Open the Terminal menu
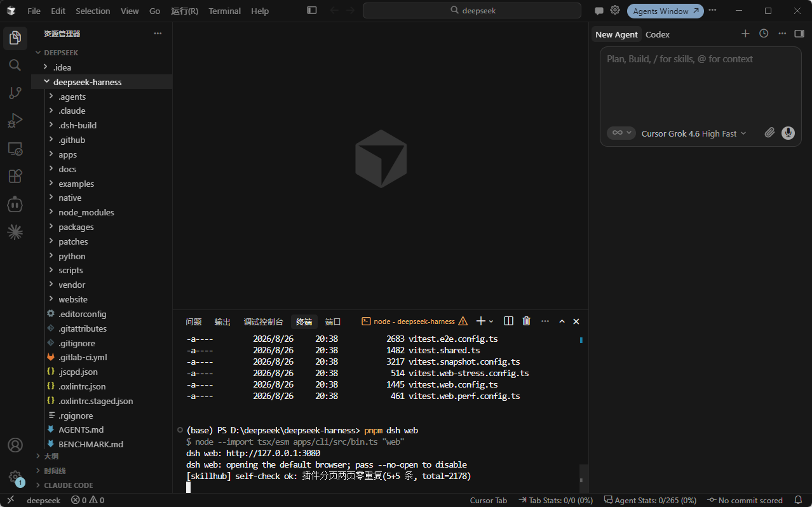Screen dimensions: 812x507 pyautogui.click(x=224, y=11)
